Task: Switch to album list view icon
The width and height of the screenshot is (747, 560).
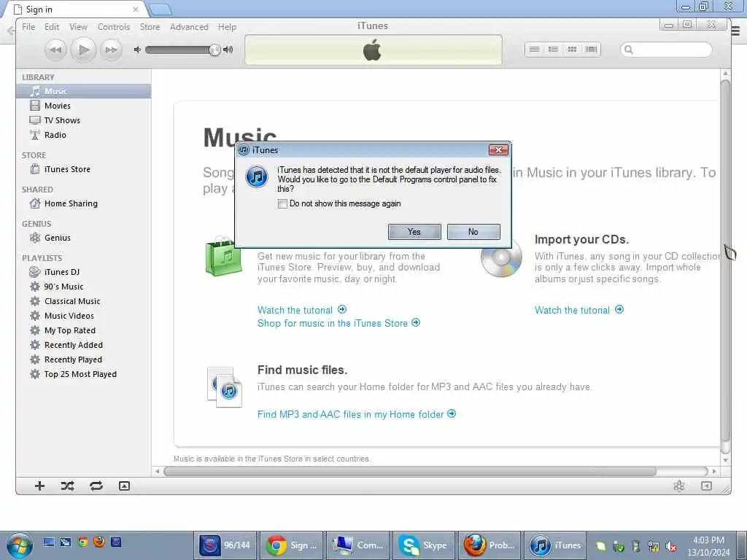Action: click(x=553, y=50)
